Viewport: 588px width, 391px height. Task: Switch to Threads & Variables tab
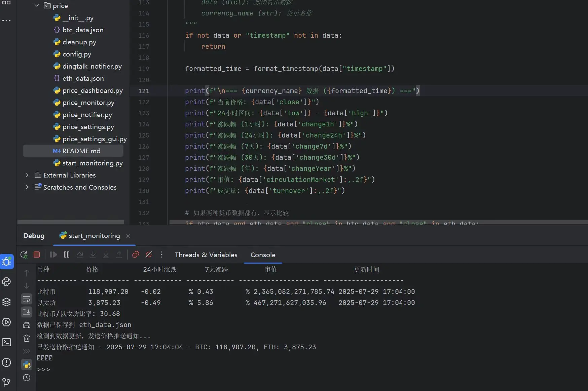[x=206, y=255]
